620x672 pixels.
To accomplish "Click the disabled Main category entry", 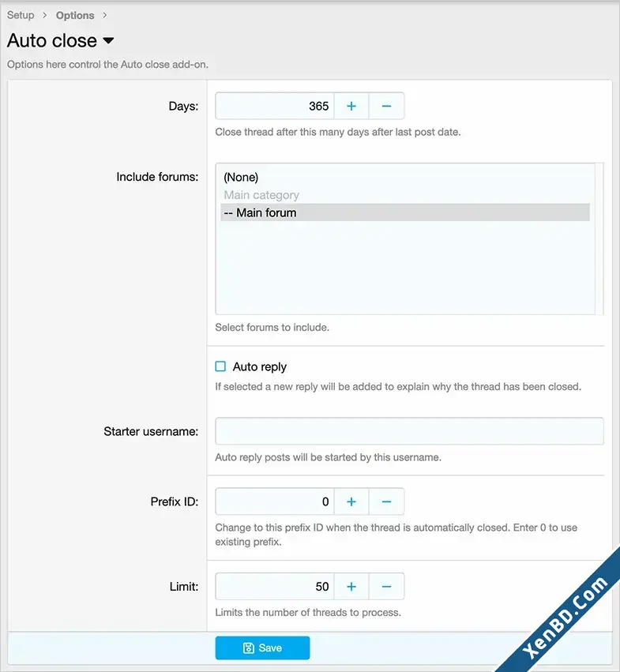I will point(405,195).
